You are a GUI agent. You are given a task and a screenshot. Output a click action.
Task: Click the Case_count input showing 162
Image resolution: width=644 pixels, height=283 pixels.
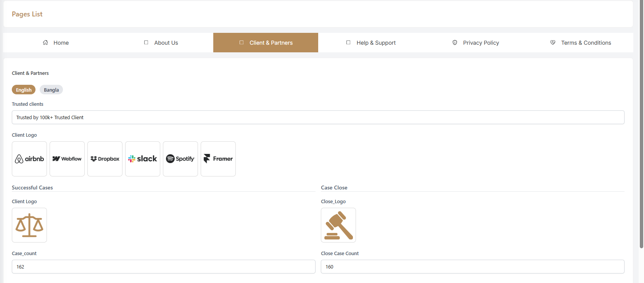164,267
